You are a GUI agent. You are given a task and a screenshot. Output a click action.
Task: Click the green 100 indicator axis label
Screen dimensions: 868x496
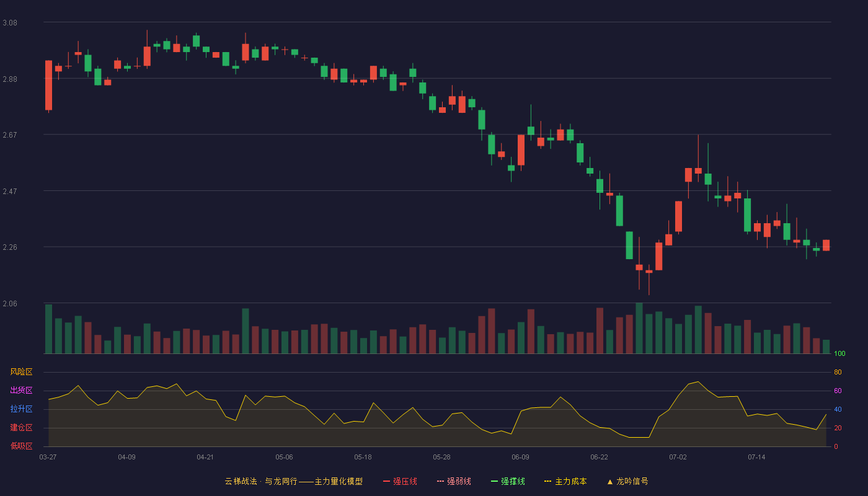(839, 353)
